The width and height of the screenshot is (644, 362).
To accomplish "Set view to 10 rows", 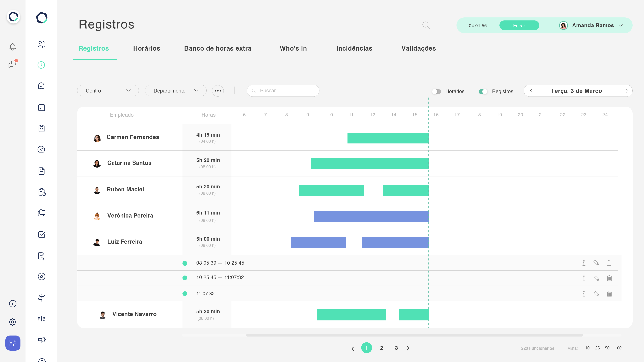I will pyautogui.click(x=587, y=348).
